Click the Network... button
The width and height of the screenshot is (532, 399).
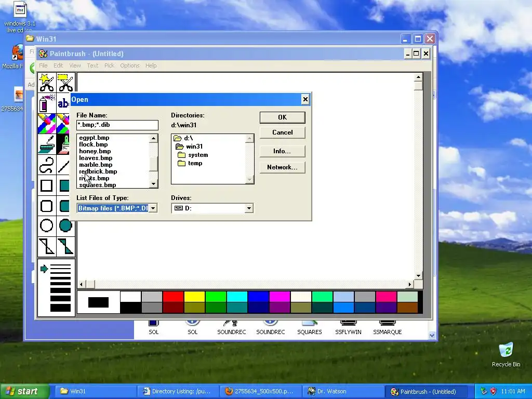[282, 167]
